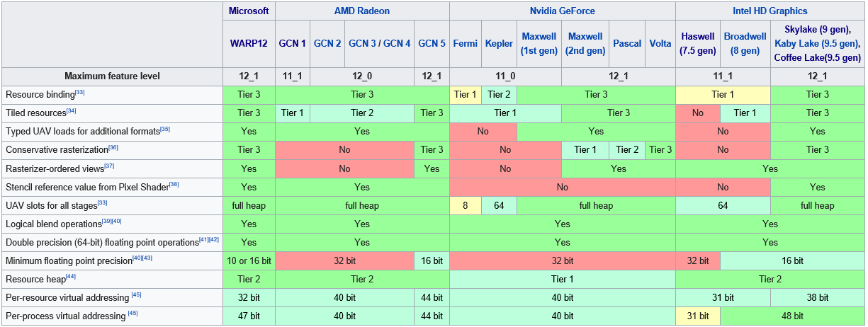
Task: Select the Resource heap row label
Action: [x=35, y=280]
